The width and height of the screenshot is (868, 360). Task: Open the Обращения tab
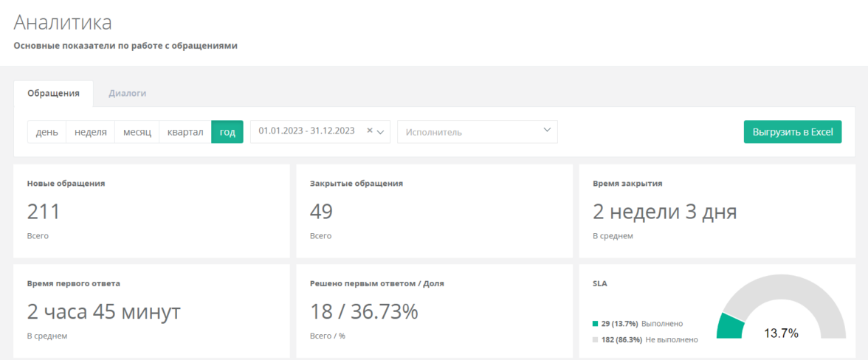pyautogui.click(x=53, y=94)
